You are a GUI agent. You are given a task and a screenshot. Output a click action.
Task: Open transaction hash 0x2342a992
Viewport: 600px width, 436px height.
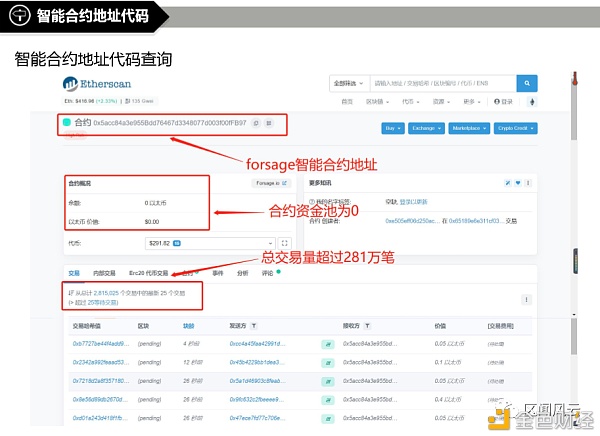(x=101, y=362)
